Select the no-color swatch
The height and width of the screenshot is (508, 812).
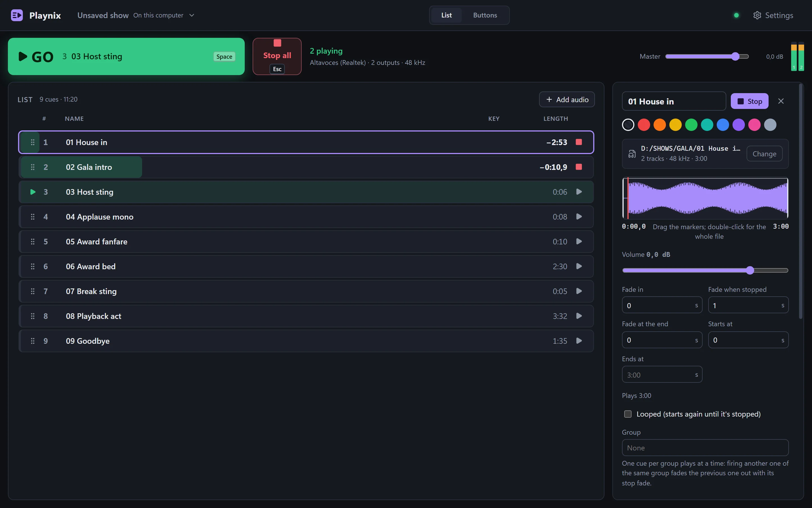click(x=628, y=125)
